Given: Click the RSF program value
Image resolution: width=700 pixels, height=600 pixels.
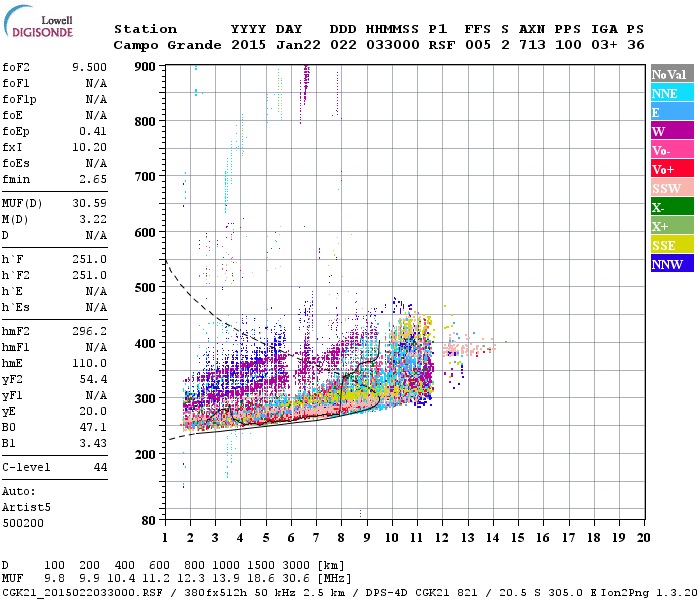Looking at the screenshot, I should point(442,45).
